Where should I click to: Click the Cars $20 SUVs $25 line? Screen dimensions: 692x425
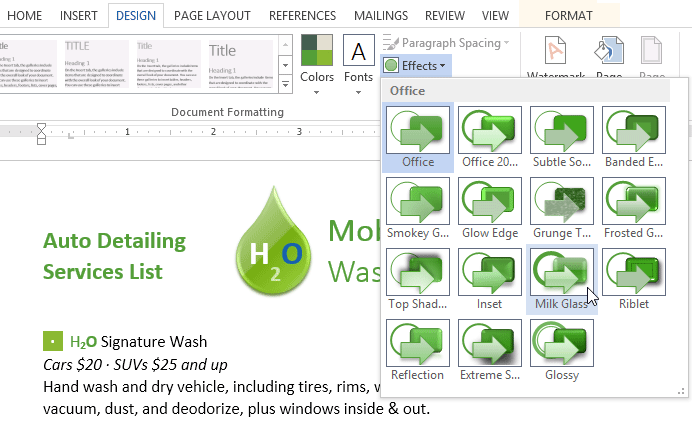pyautogui.click(x=135, y=365)
